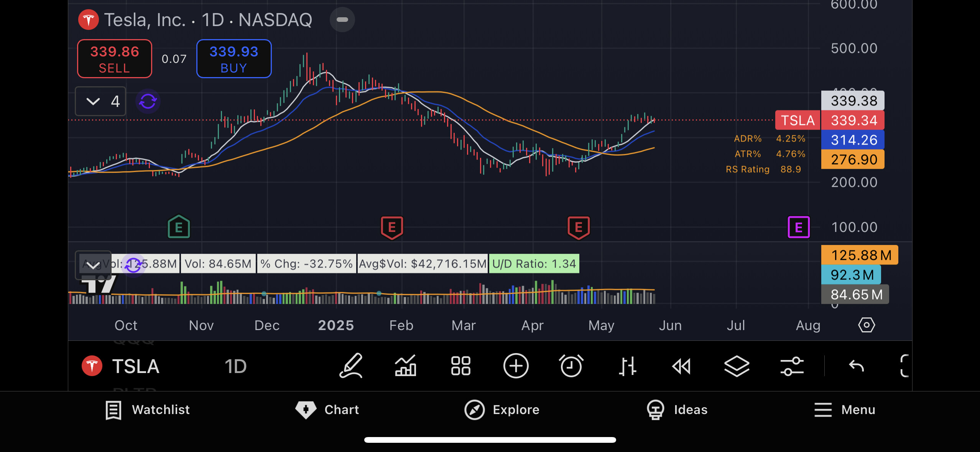Viewport: 980px width, 452px height.
Task: Collapse the volume pane legend chevron
Action: pyautogui.click(x=93, y=265)
